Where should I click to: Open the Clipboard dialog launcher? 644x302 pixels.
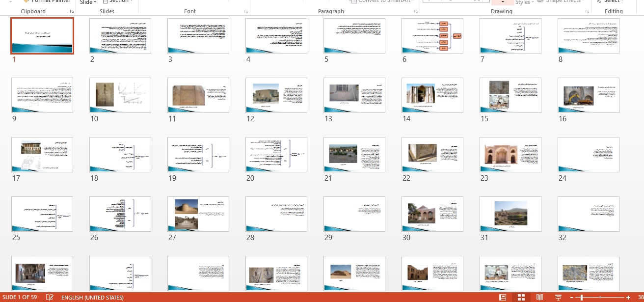click(72, 11)
